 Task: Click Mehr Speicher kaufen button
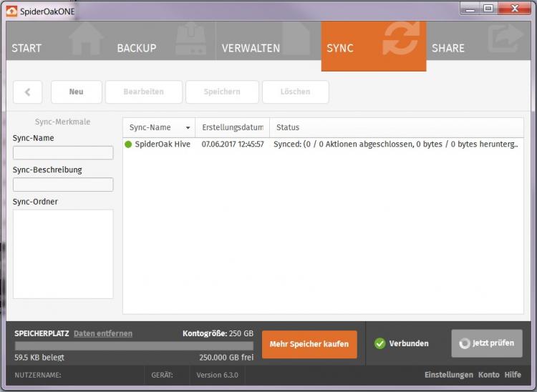[x=309, y=344]
